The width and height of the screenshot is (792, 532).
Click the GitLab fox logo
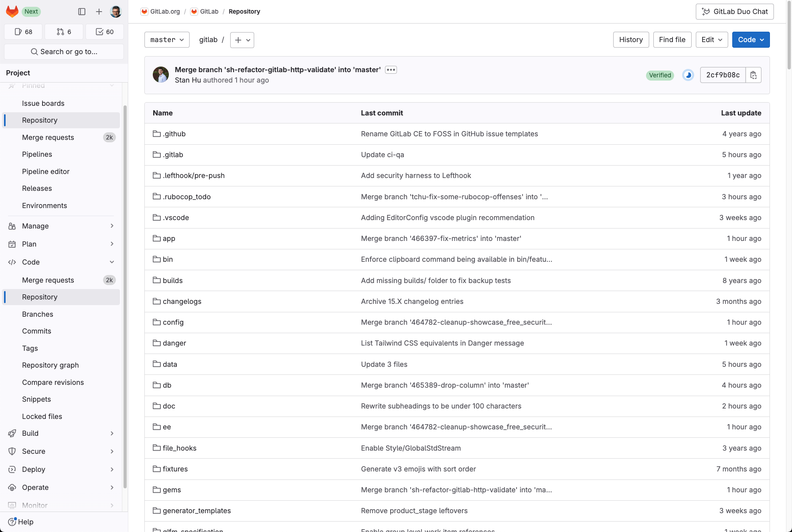(12, 11)
